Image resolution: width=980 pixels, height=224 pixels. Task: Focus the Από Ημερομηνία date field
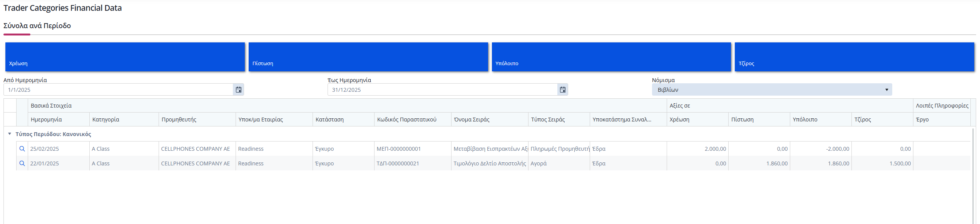(x=118, y=90)
